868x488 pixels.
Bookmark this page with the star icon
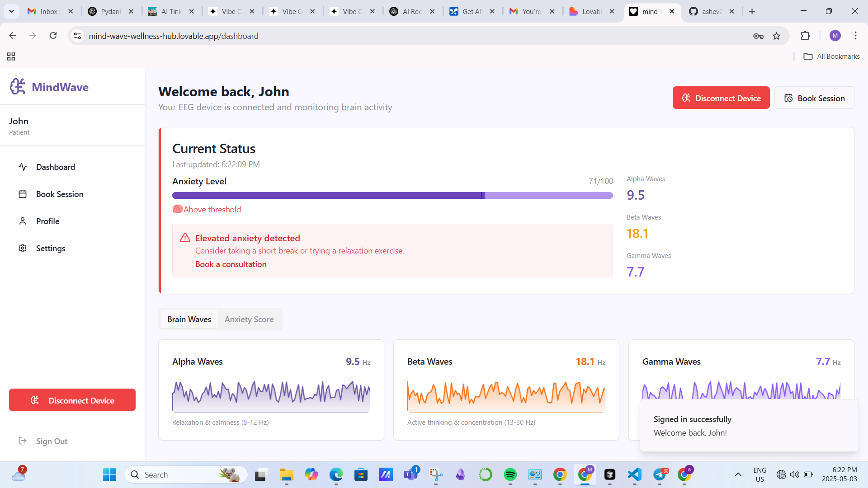pyautogui.click(x=776, y=36)
